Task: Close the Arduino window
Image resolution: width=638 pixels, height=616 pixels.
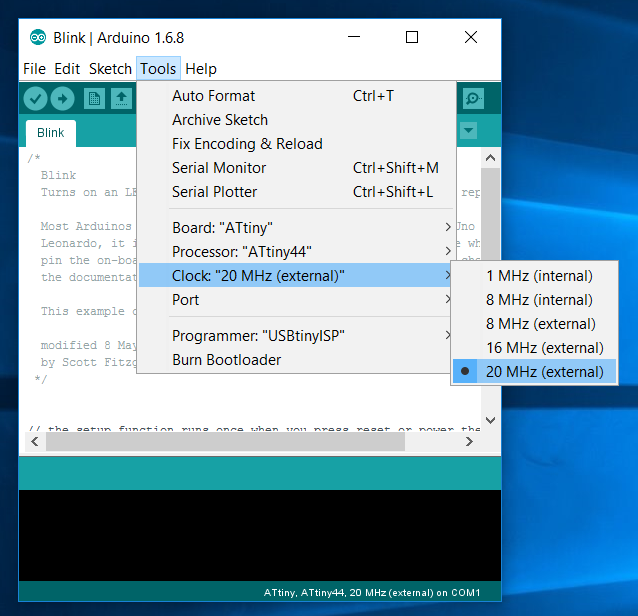Action: point(471,37)
